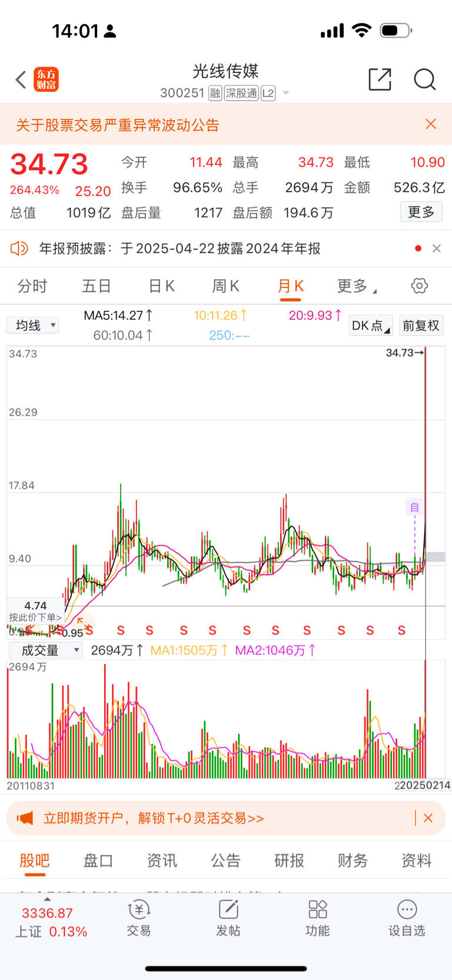Tap the MA2:1046万 volume value
The height and width of the screenshot is (980, 452).
pyautogui.click(x=275, y=650)
